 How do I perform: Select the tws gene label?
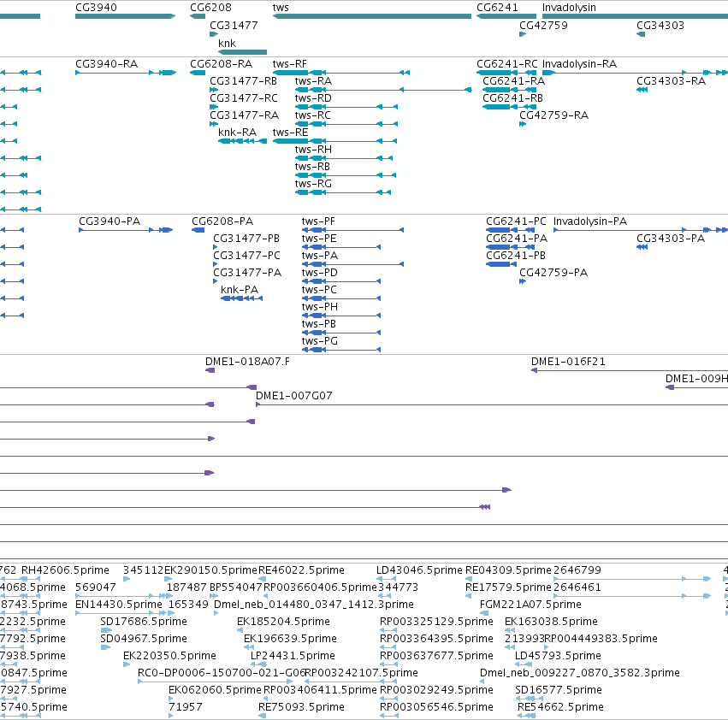click(281, 8)
